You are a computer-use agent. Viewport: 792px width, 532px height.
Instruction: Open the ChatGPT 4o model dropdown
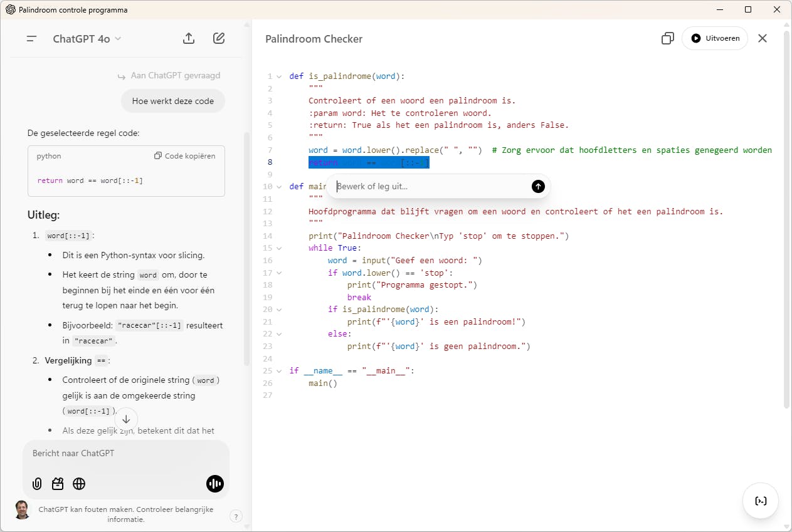[x=87, y=39]
